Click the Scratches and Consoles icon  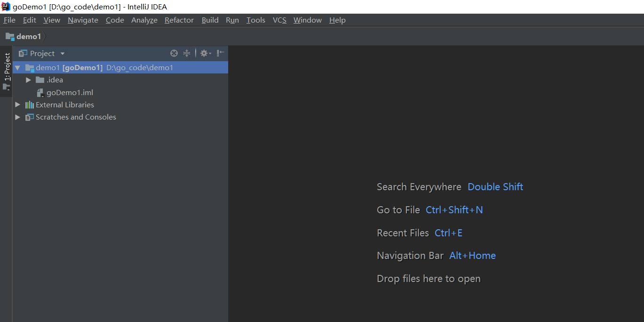(30, 117)
